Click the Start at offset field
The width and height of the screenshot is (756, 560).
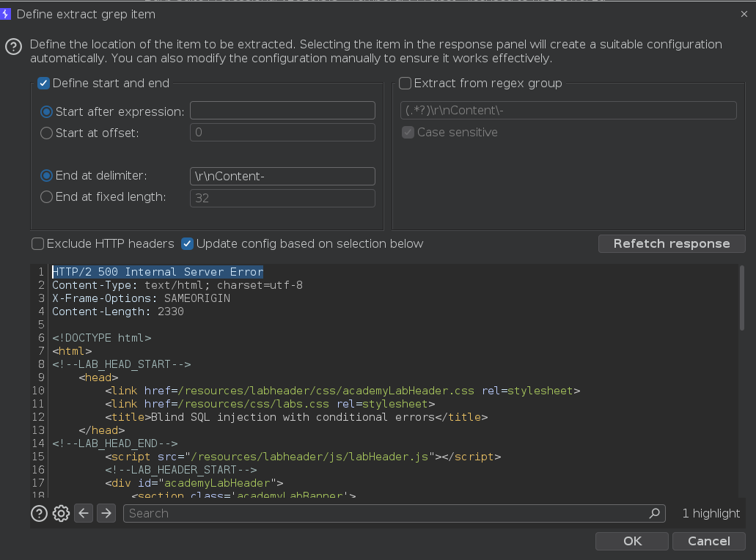282,132
